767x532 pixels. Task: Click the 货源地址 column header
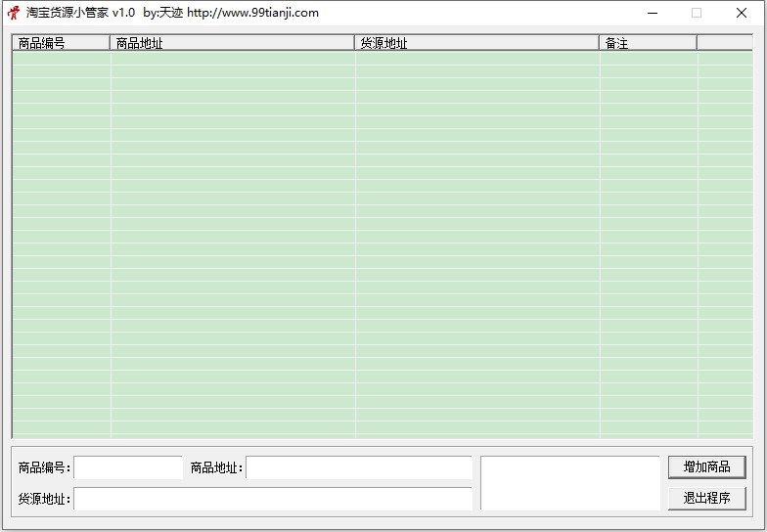[x=477, y=43]
